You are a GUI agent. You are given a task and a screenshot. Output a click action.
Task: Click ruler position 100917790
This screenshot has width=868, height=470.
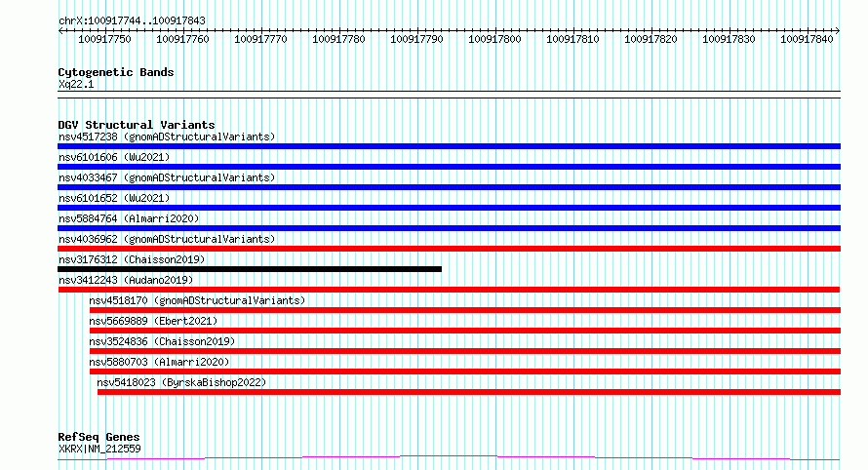[416, 39]
